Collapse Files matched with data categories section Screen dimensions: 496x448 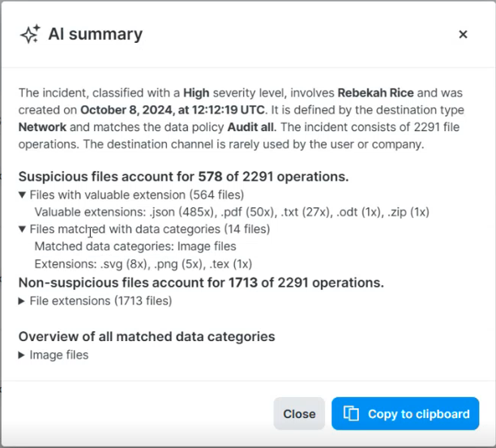22,229
